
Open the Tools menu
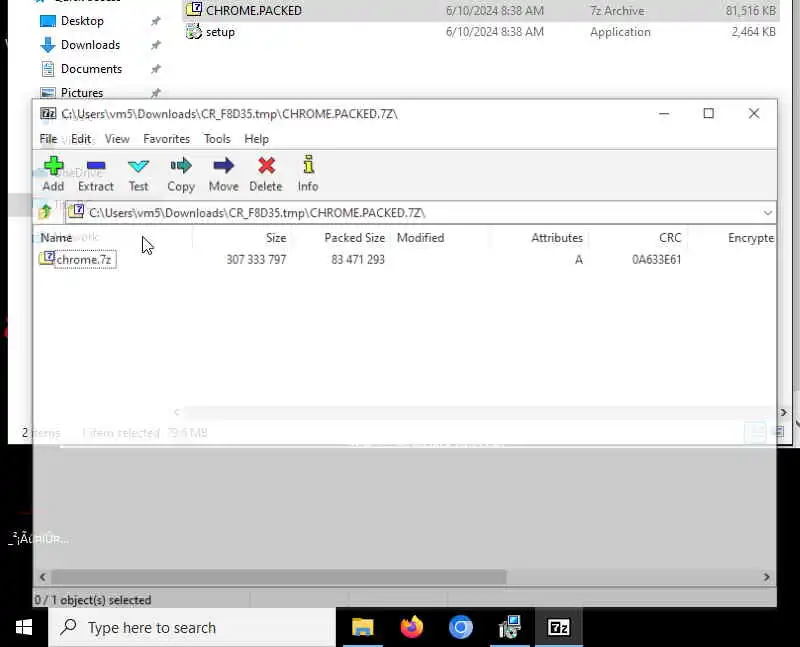pos(217,139)
